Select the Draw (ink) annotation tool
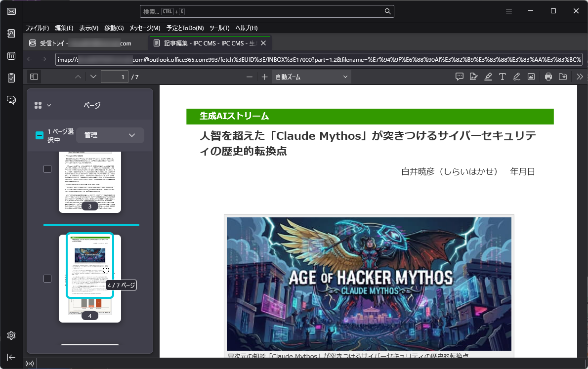The height and width of the screenshot is (369, 588). tap(516, 77)
